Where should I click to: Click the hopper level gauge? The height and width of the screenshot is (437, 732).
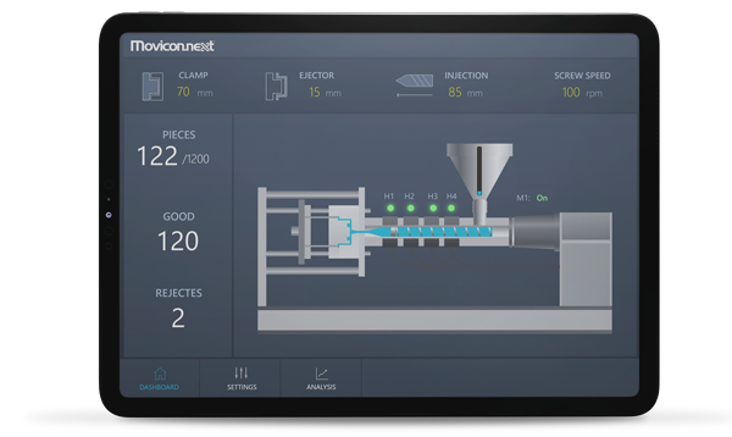479,171
